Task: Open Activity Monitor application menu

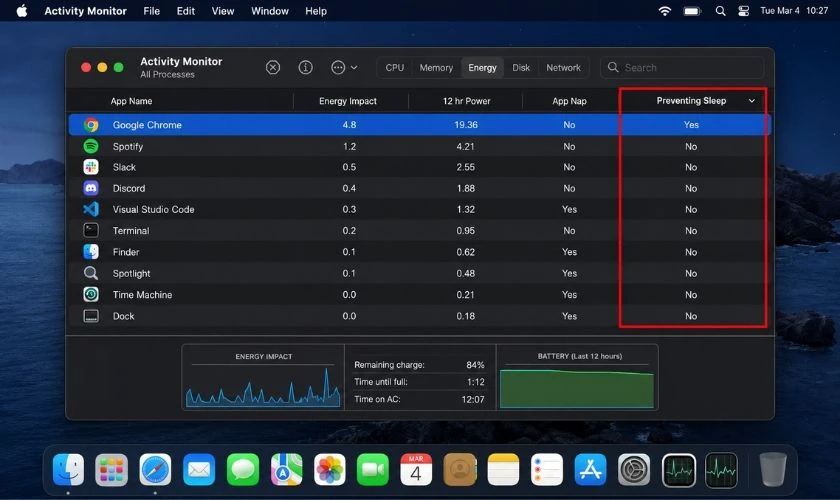Action: tap(86, 11)
